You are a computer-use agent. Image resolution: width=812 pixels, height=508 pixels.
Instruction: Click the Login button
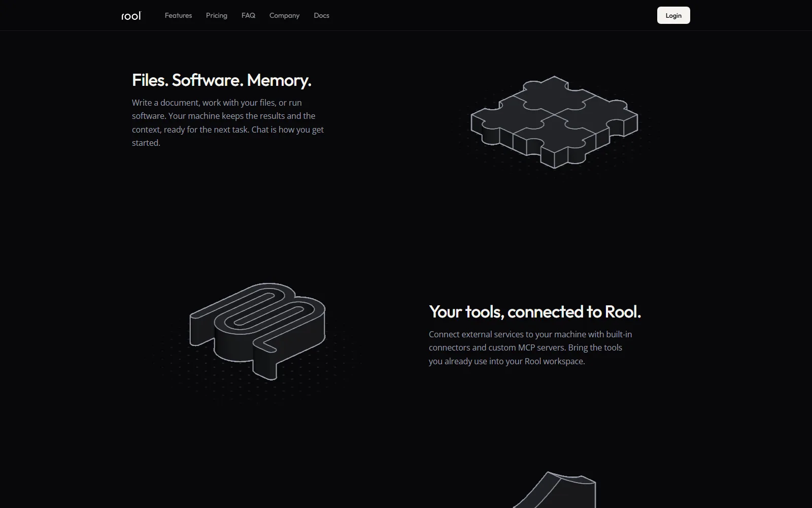pos(673,15)
